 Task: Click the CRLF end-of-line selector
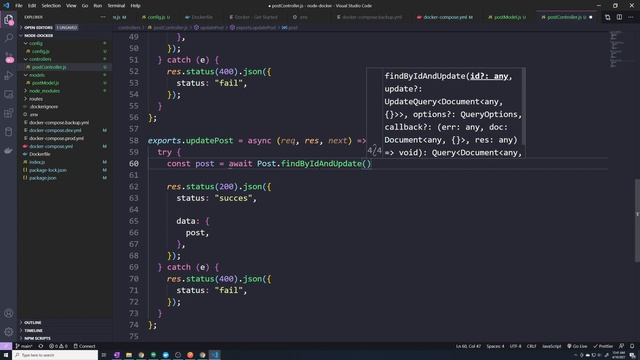[531, 346]
